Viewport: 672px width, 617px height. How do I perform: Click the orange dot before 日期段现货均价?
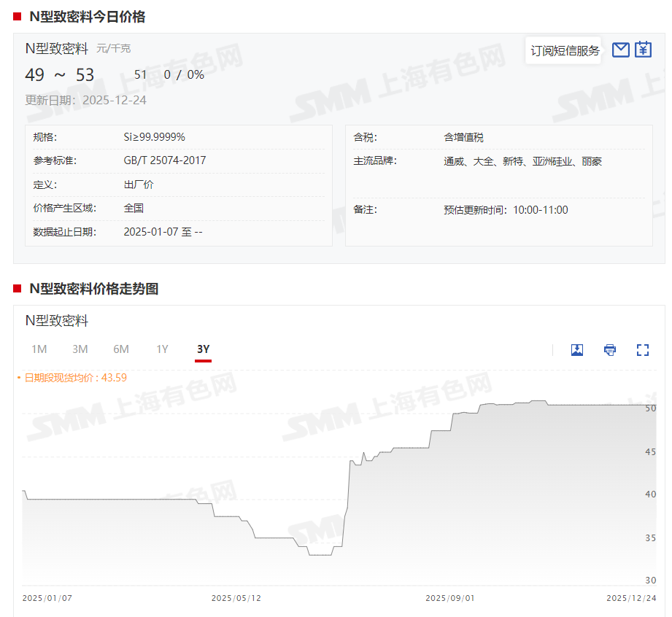coord(19,378)
